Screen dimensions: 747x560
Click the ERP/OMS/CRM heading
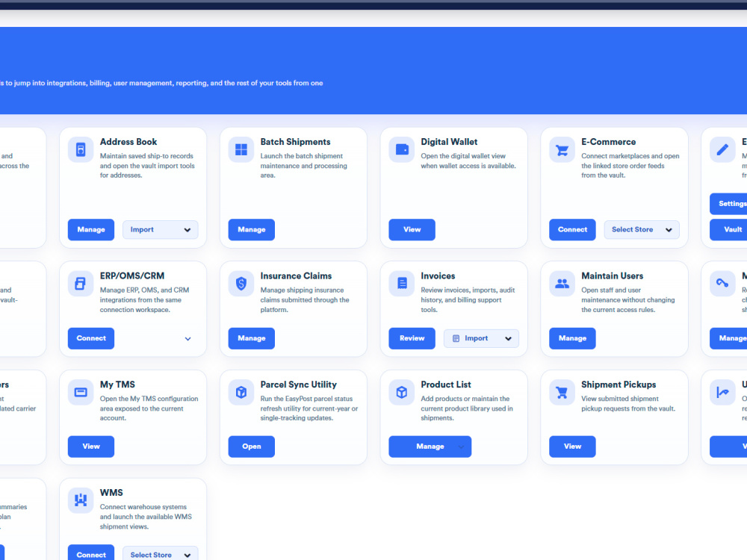(132, 276)
